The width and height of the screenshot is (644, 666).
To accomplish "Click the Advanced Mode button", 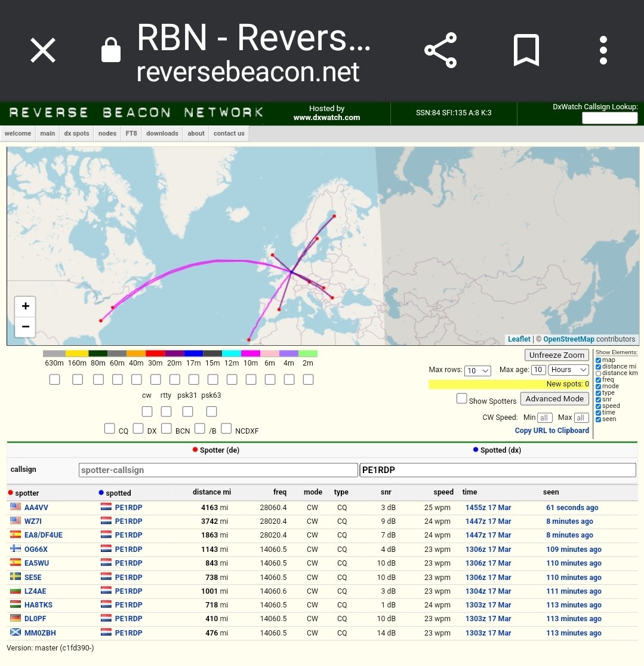I will [x=554, y=399].
